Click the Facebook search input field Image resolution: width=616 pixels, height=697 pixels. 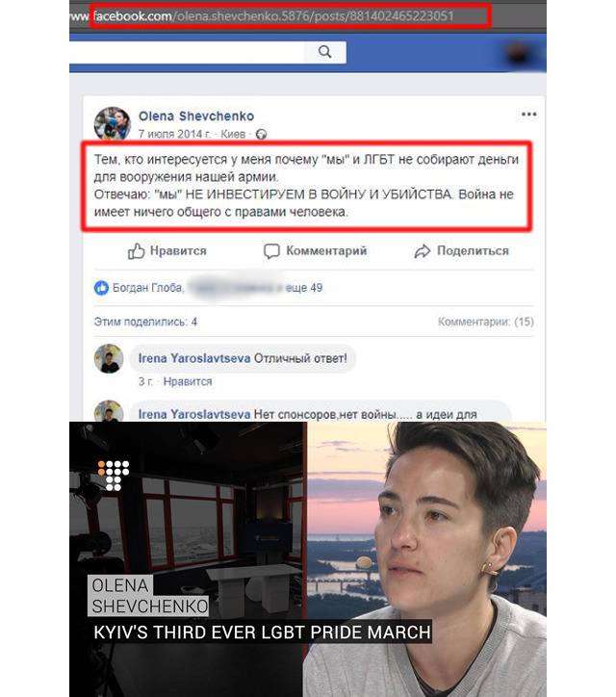pyautogui.click(x=187, y=52)
